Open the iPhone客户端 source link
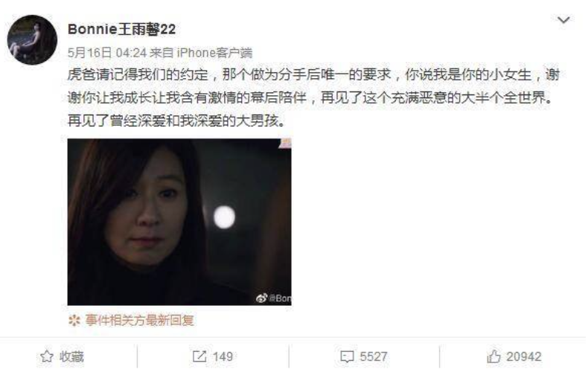This screenshot has width=588, height=375. 214,53
